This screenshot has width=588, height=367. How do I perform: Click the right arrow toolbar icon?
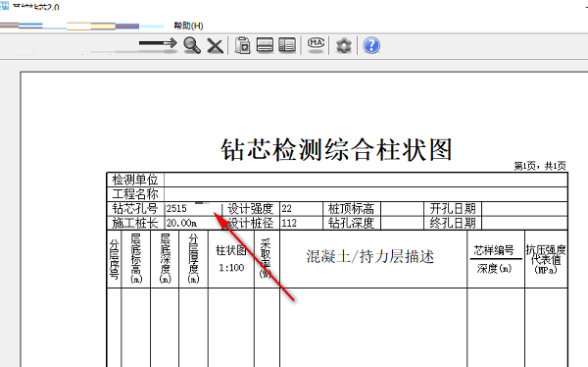point(158,43)
